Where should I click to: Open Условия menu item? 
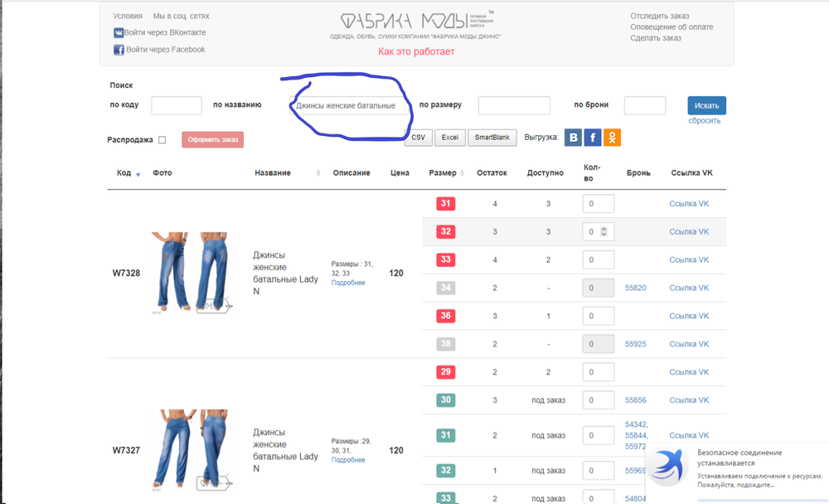coord(128,16)
